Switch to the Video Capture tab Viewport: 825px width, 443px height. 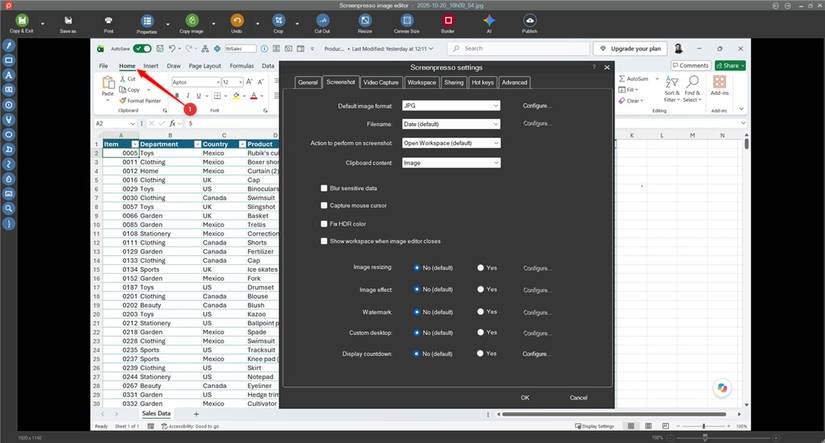point(381,83)
